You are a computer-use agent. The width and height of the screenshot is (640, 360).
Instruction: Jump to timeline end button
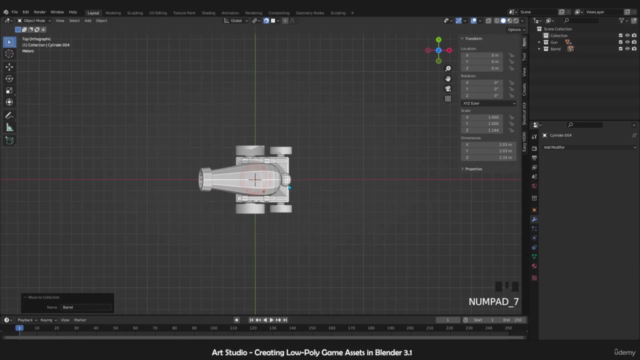pos(285,320)
